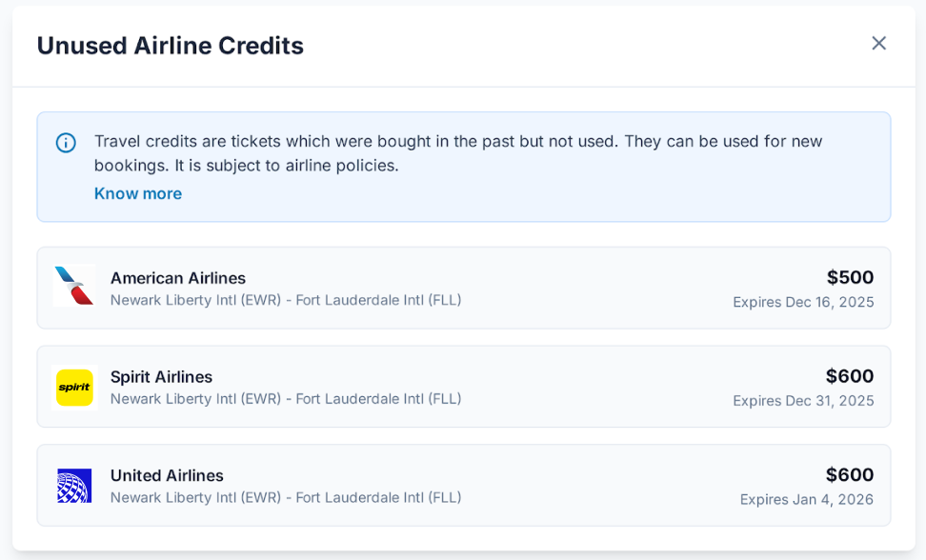Open the Know more link
This screenshot has width=926, height=560.
tap(137, 193)
